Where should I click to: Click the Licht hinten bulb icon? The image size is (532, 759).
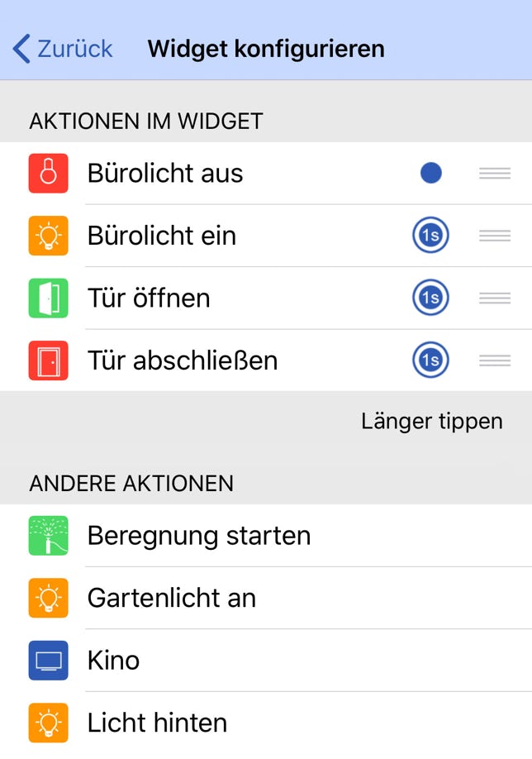tap(50, 723)
